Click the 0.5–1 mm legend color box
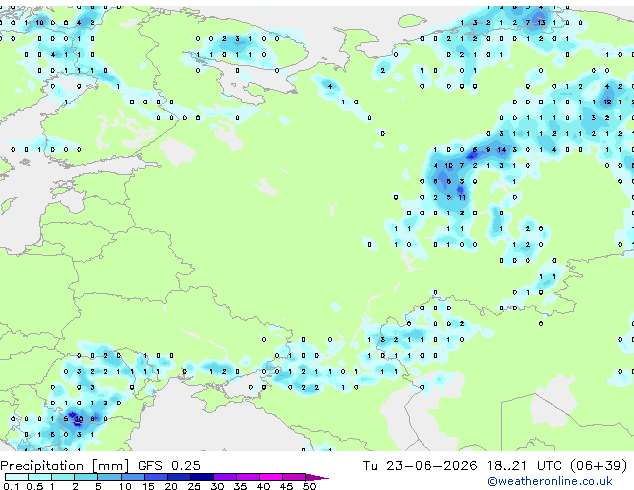The image size is (634, 490). (x=40, y=477)
